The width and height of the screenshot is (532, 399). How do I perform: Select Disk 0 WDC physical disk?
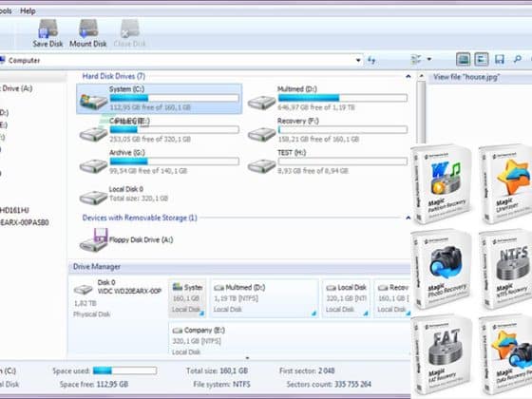click(x=118, y=298)
